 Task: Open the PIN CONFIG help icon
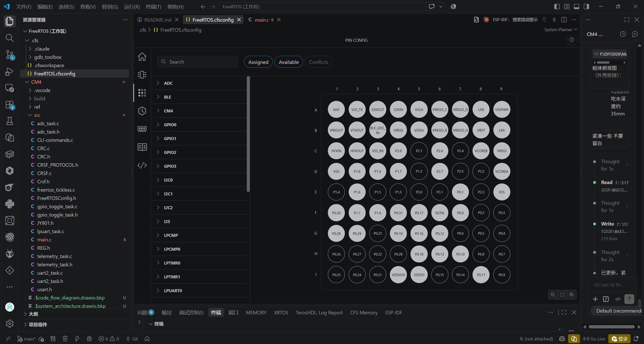pos(572,40)
